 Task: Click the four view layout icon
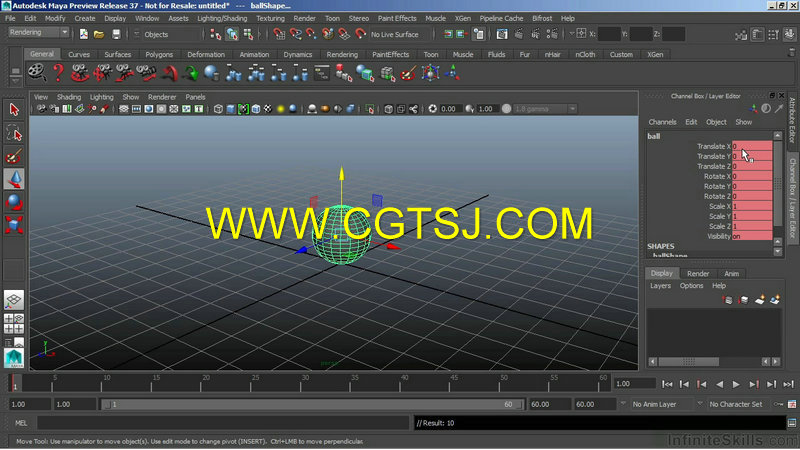click(14, 323)
